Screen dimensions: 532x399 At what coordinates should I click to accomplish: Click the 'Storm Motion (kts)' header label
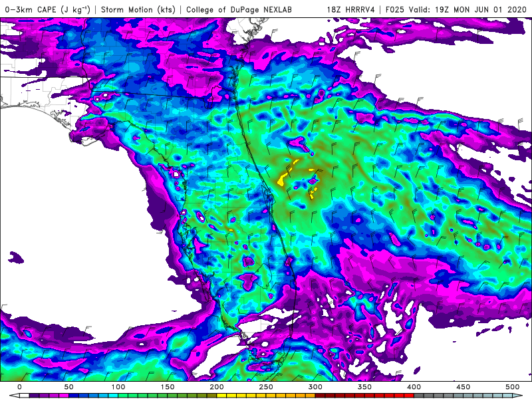[x=138, y=9]
